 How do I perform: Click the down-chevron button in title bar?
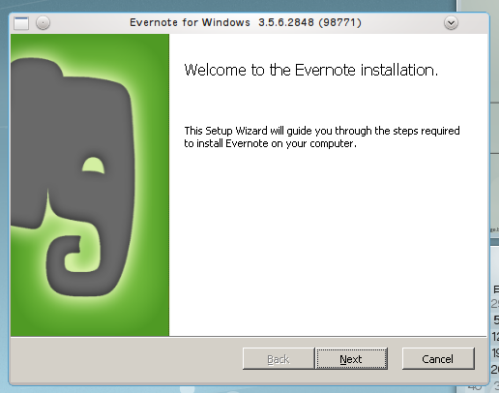point(451,23)
